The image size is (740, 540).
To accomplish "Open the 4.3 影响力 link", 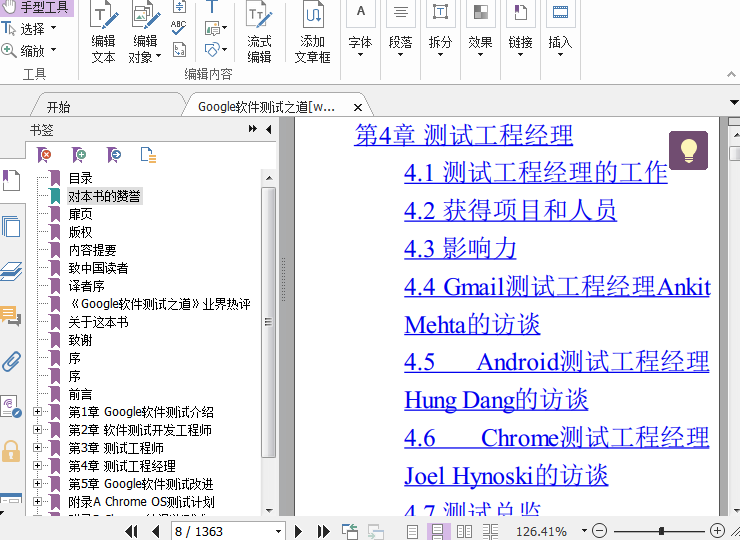I will click(460, 249).
